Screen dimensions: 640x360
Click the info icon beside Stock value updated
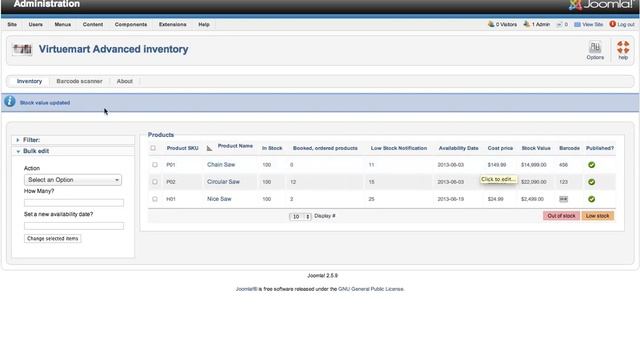point(10,102)
